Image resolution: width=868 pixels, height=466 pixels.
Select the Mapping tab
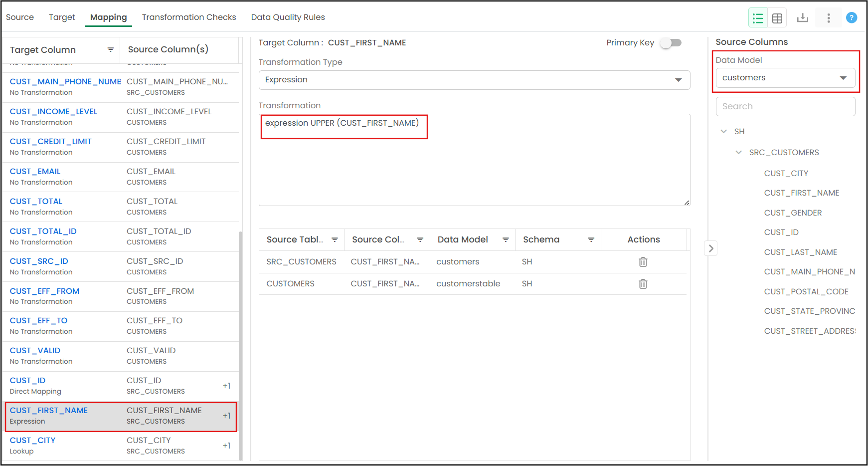point(109,17)
